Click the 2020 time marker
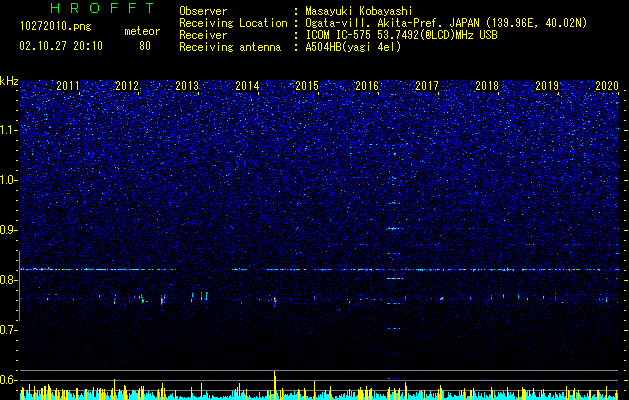629x400 pixels. (607, 86)
